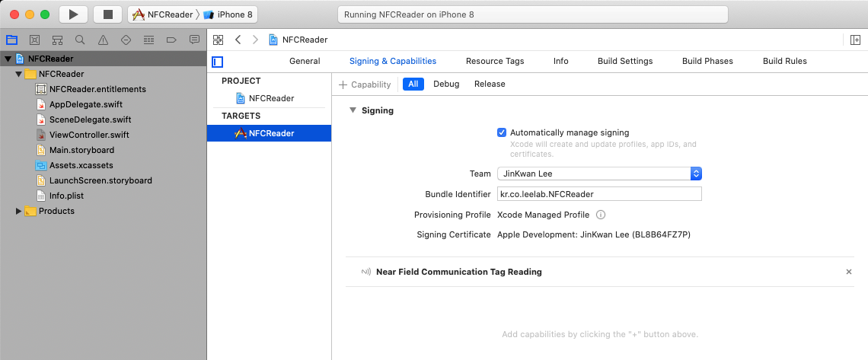
Task: Open the Find navigator magnifier icon
Action: 80,40
